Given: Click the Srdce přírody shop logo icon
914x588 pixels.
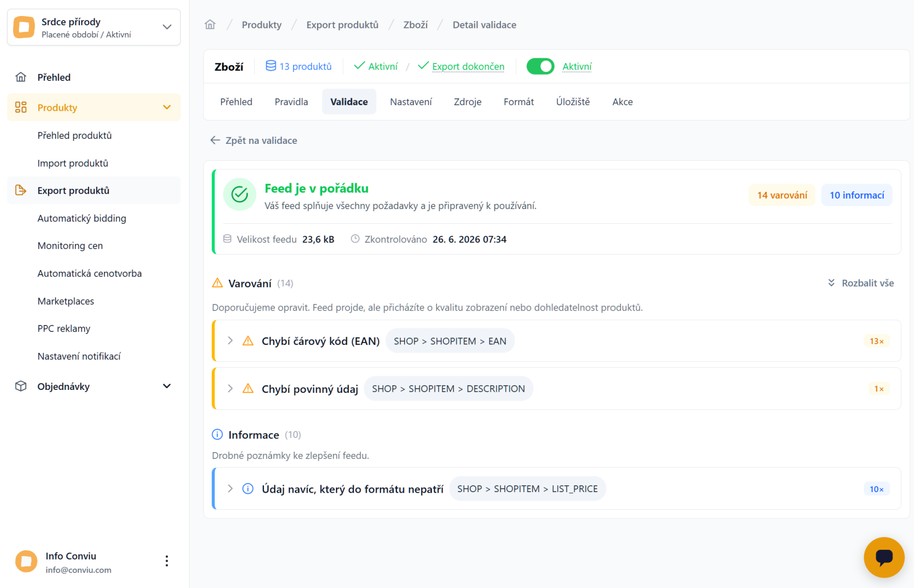Looking at the screenshot, I should 24,27.
